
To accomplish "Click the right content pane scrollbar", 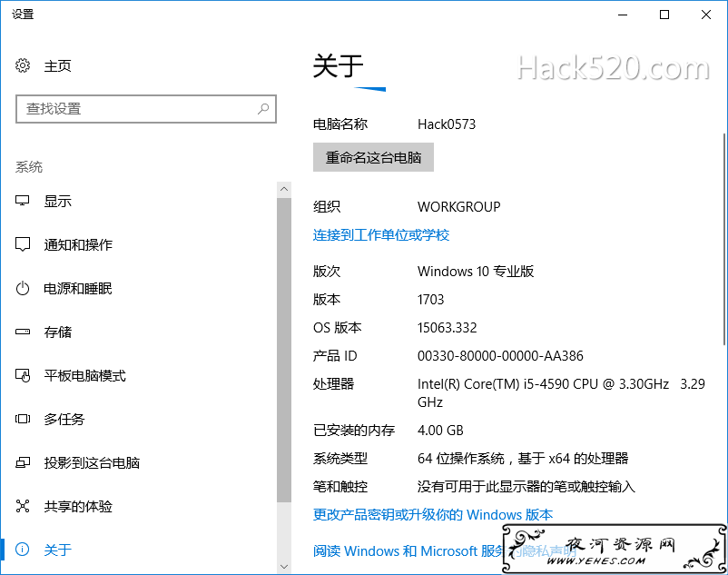I will tap(724, 239).
